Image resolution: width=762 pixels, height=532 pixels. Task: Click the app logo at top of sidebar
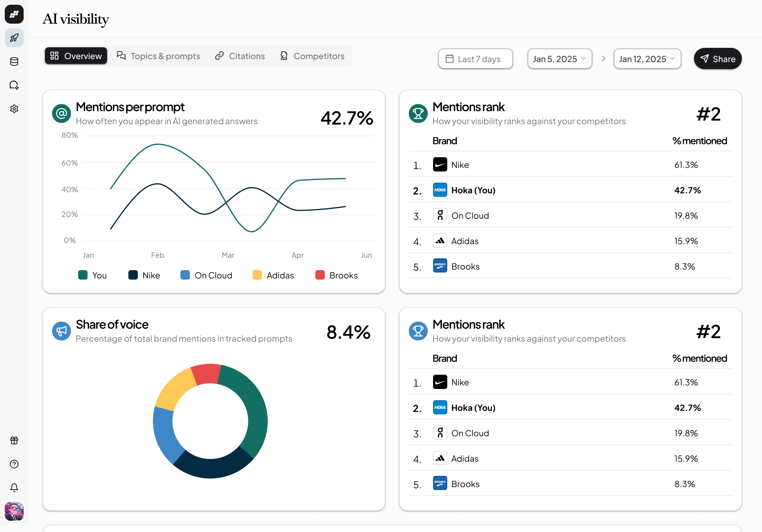tap(14, 14)
